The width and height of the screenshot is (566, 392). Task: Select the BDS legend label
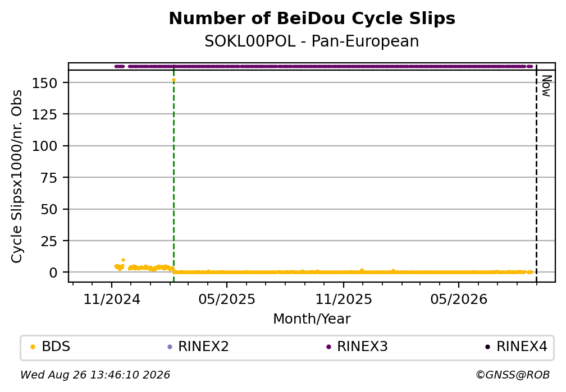pyautogui.click(x=56, y=347)
